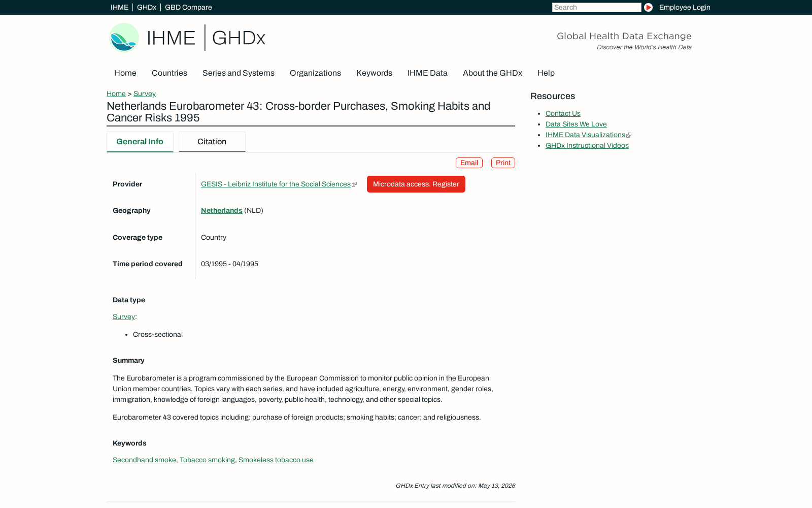812x508 pixels.
Task: Click Employee Login
Action: [x=685, y=7]
